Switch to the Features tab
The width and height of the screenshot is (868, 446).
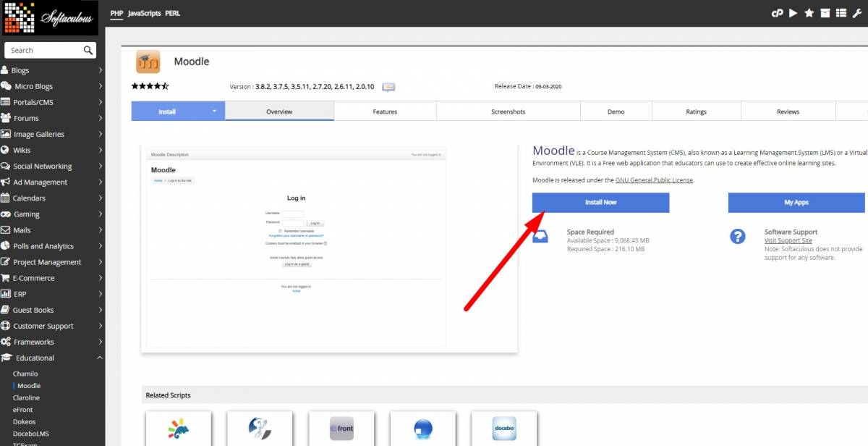(x=385, y=111)
